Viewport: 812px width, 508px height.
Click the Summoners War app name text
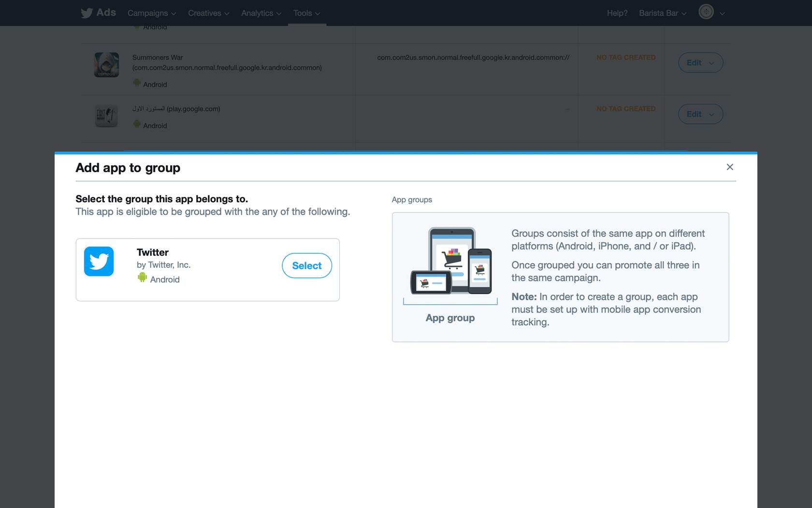(x=158, y=57)
